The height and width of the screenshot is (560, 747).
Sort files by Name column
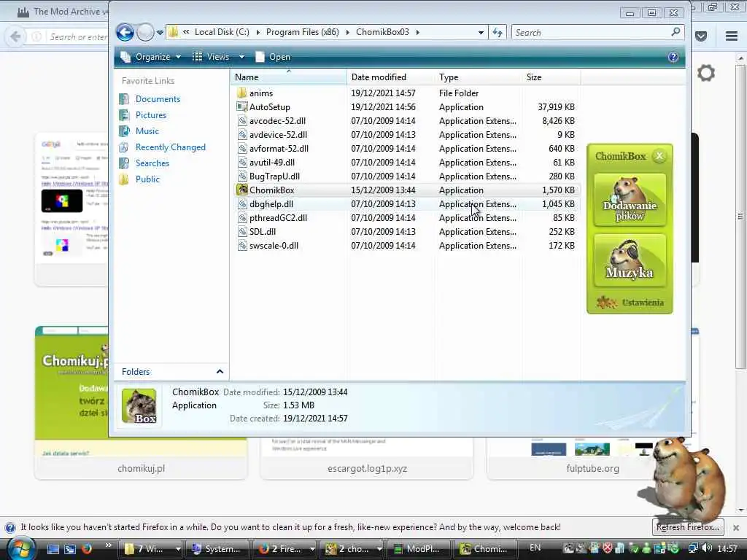point(289,77)
